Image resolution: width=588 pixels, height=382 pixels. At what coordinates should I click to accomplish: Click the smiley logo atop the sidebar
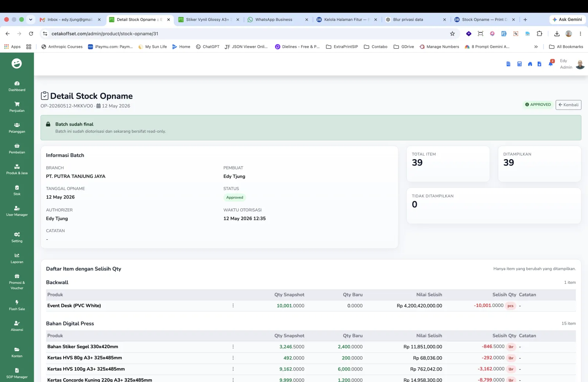pyautogui.click(x=17, y=64)
